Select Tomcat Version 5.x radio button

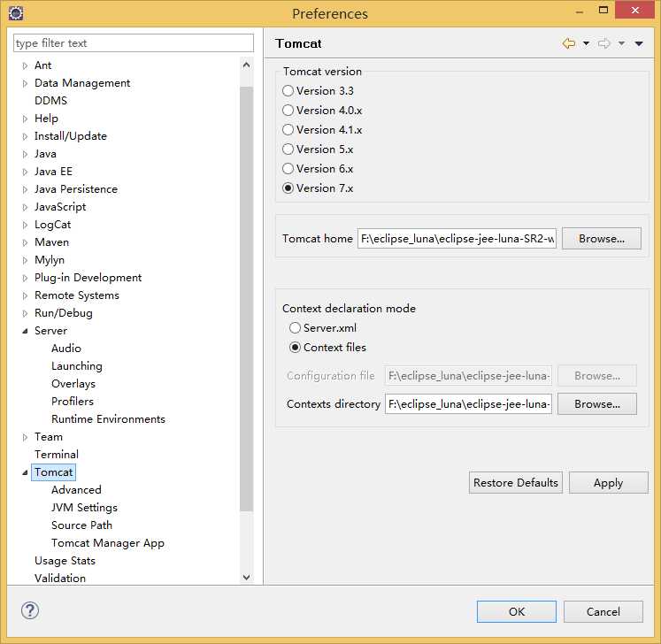(288, 149)
